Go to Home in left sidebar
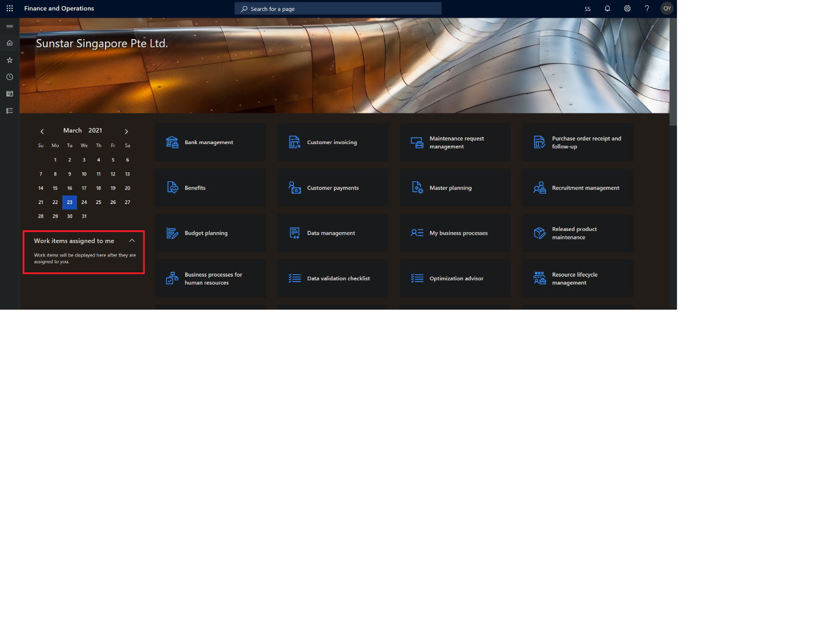This screenshot has height=637, width=840. click(x=10, y=43)
